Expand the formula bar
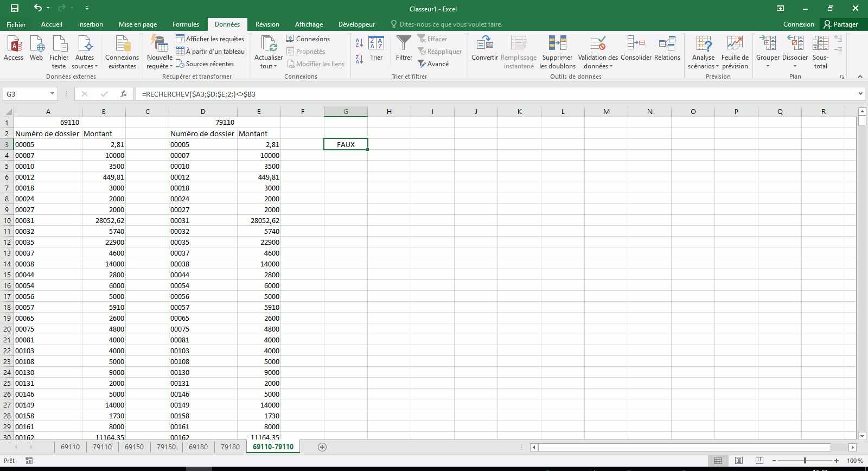The width and height of the screenshot is (868, 471). click(x=860, y=94)
